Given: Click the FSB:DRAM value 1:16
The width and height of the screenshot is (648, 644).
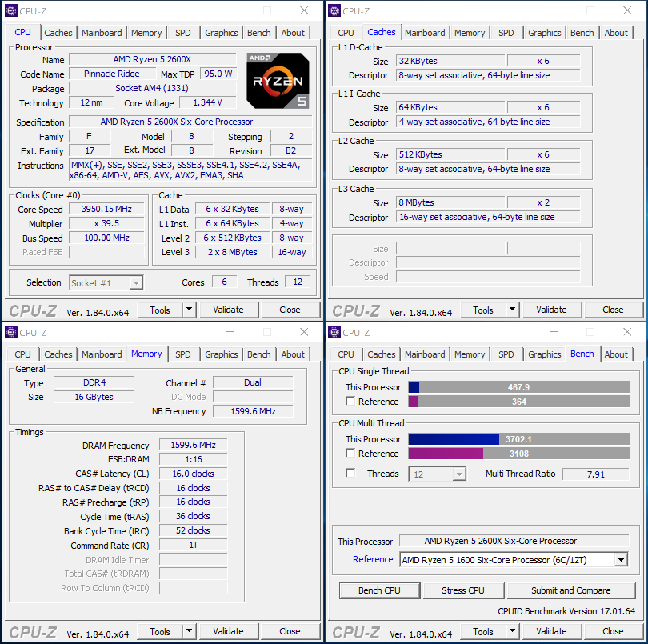Looking at the screenshot, I should 194,459.
